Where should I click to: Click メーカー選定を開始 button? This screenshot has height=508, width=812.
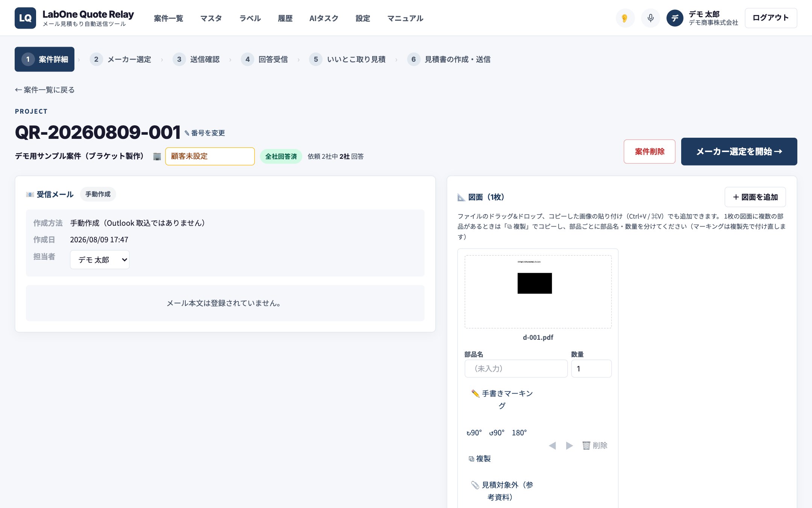pyautogui.click(x=739, y=151)
